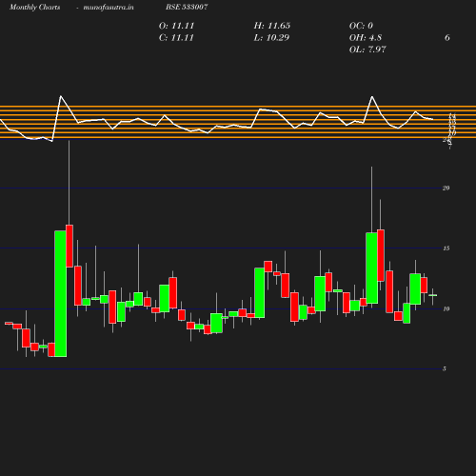Click the 'BSE 533007' symbol label
The image size is (476, 476).
(187, 7)
